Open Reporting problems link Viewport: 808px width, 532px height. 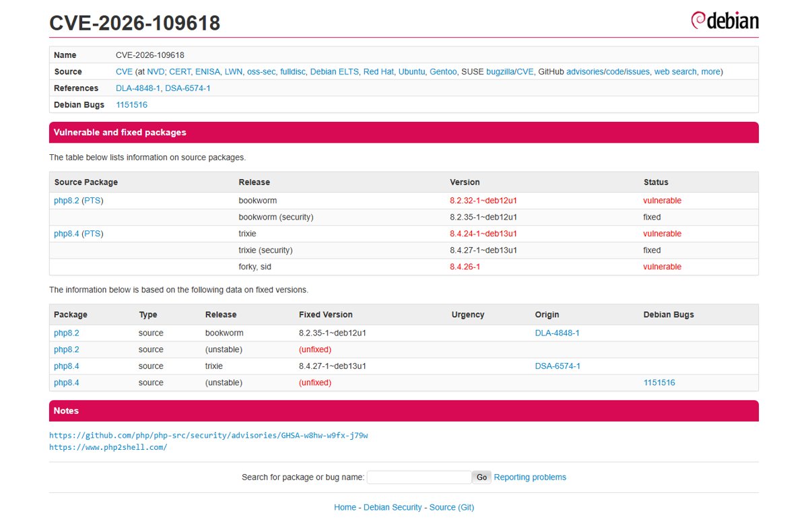pyautogui.click(x=530, y=477)
